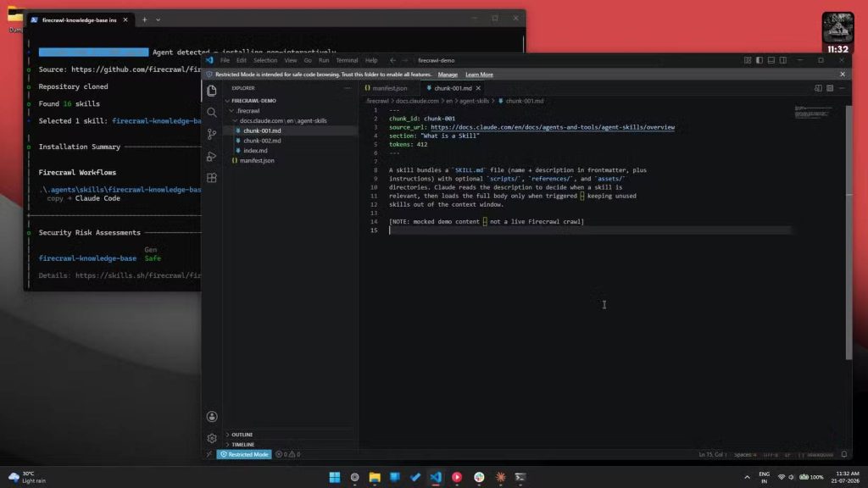
Task: Close the chunk-001.md editor tab
Action: (478, 88)
